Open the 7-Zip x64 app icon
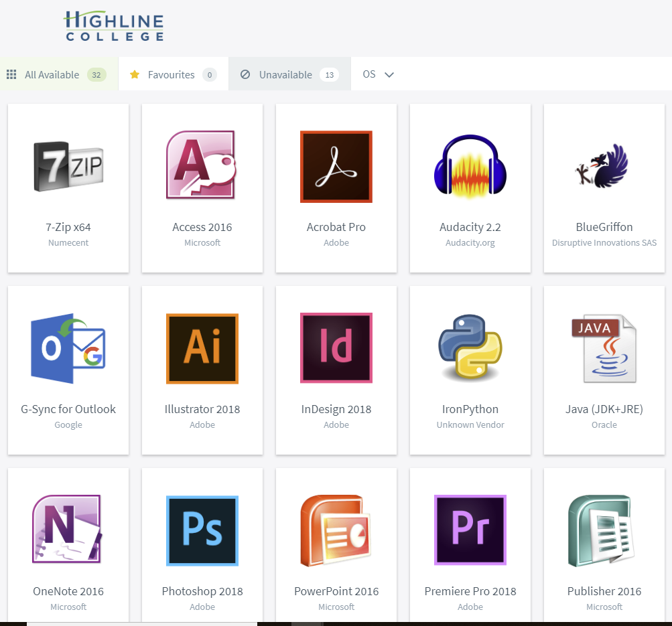This screenshot has height=626, width=672. pos(68,166)
